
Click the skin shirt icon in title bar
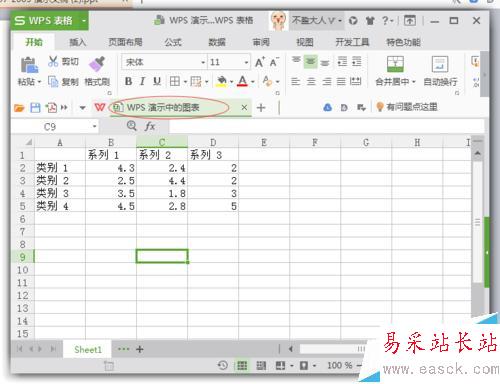[x=370, y=21]
